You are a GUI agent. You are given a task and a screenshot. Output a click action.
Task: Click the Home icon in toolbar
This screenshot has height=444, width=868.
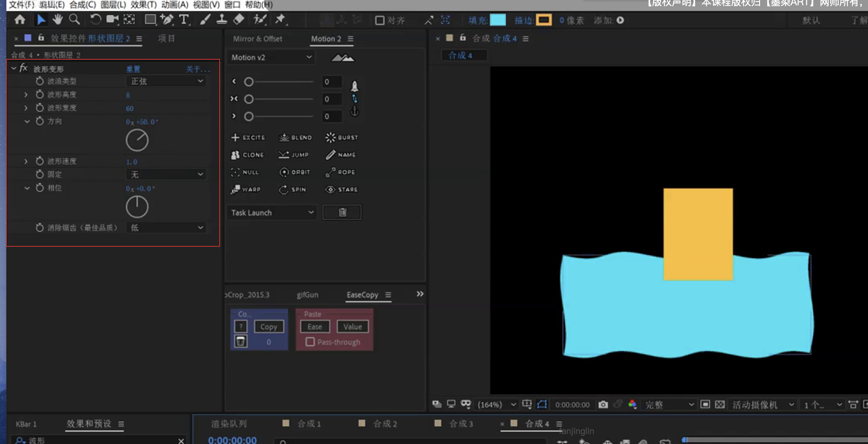[20, 19]
